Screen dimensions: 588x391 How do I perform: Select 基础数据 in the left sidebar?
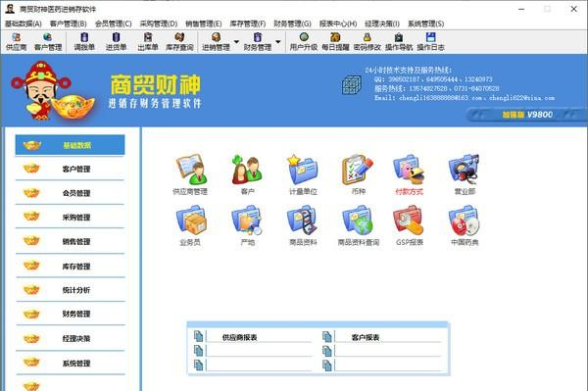(x=70, y=145)
